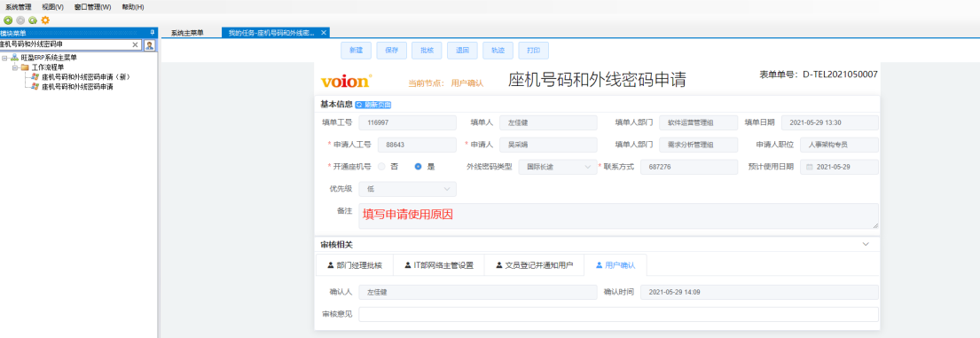Click the 工作流程单 folder icon

pos(24,67)
